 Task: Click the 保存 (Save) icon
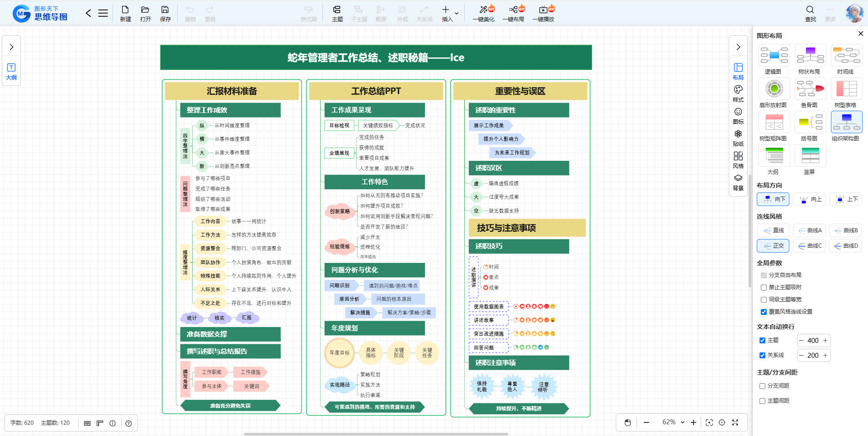pyautogui.click(x=165, y=10)
